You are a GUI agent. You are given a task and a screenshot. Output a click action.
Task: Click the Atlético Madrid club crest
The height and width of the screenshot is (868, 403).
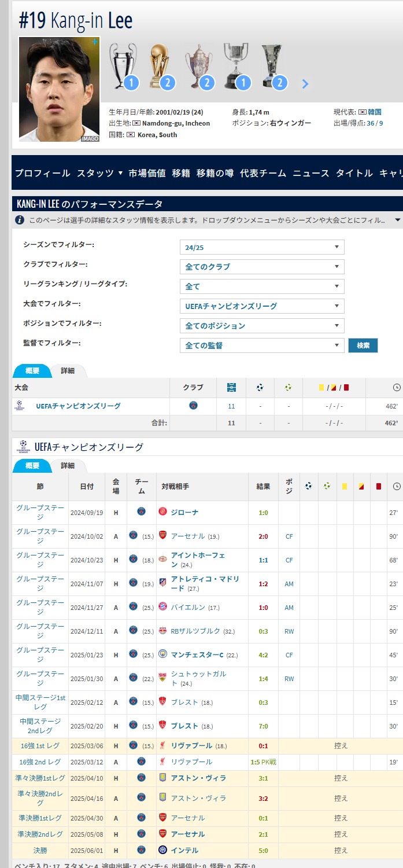click(163, 582)
